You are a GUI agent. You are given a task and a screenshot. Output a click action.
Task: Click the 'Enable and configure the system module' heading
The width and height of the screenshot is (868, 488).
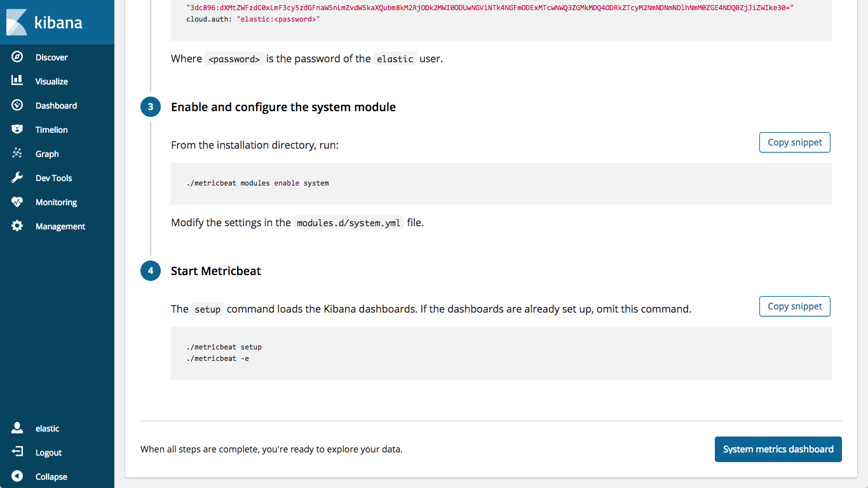tap(283, 107)
